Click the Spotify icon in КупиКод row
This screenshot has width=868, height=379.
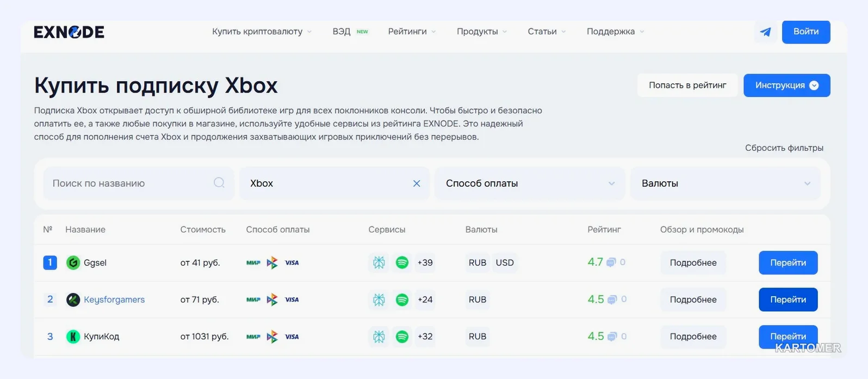click(x=402, y=337)
